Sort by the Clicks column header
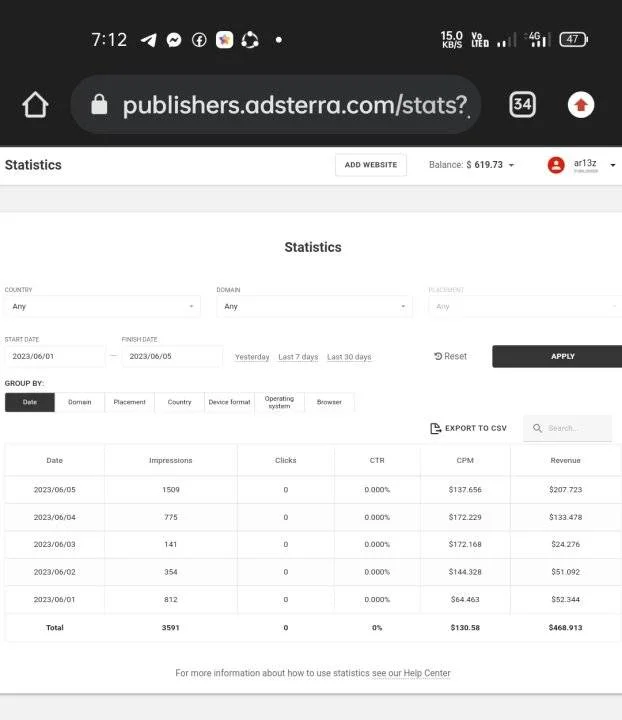622x720 pixels. [286, 460]
